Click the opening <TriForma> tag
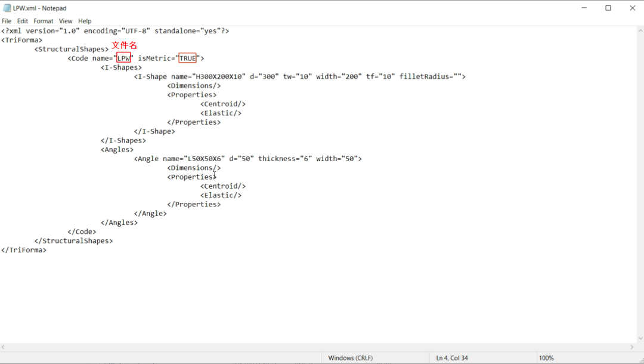Screen dimensions: 644x364 [22, 40]
